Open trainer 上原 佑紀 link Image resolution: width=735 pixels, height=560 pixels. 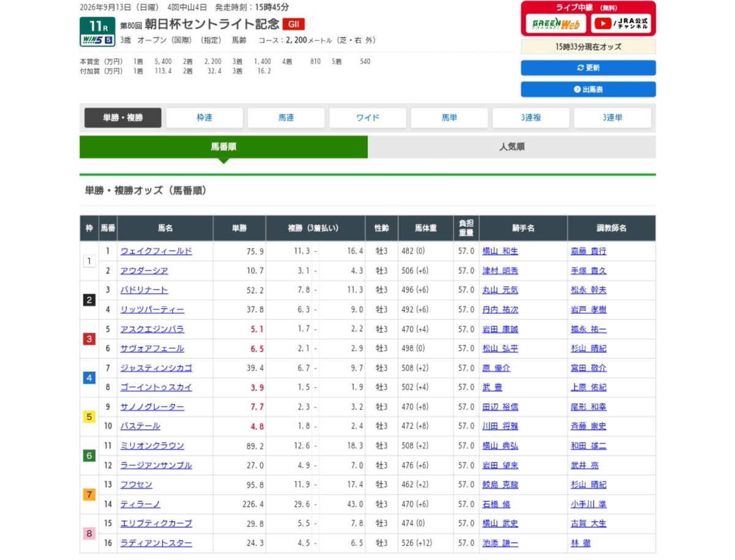coord(589,387)
